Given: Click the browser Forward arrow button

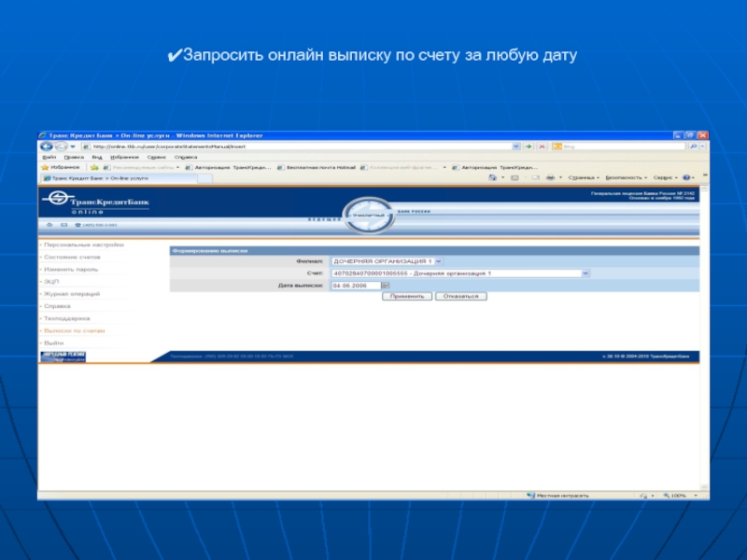Looking at the screenshot, I should pyautogui.click(x=62, y=147).
